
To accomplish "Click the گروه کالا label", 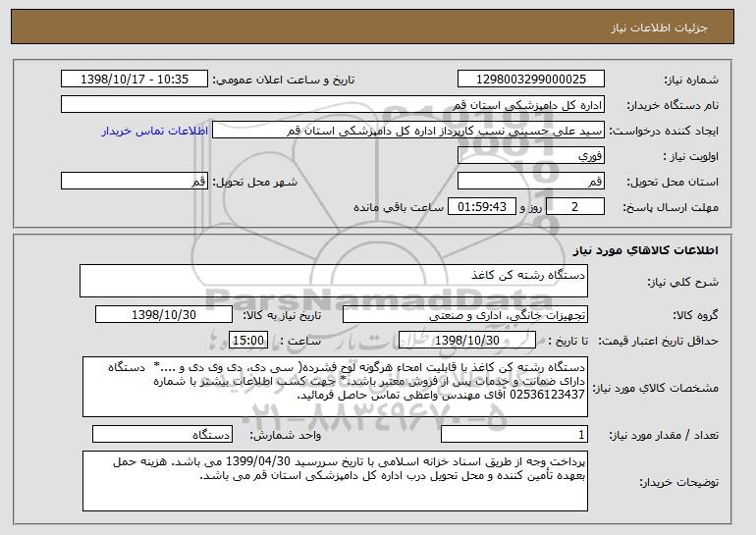I will click(x=695, y=315).
